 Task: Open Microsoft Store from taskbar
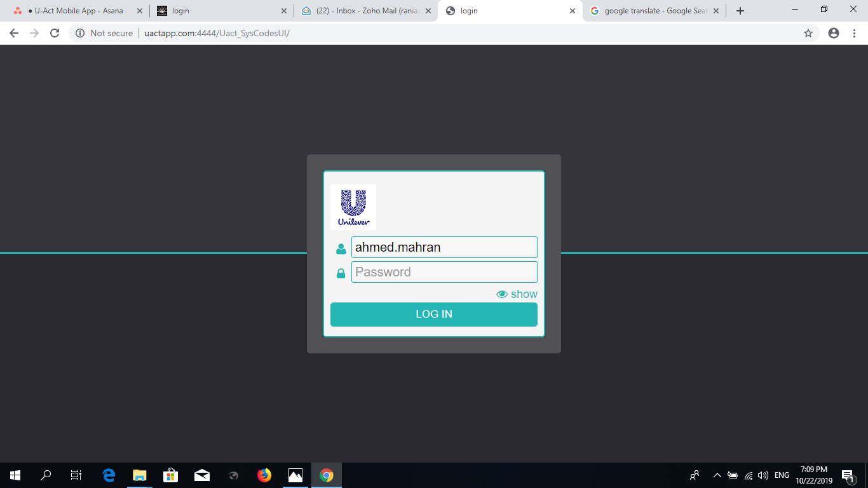(170, 475)
